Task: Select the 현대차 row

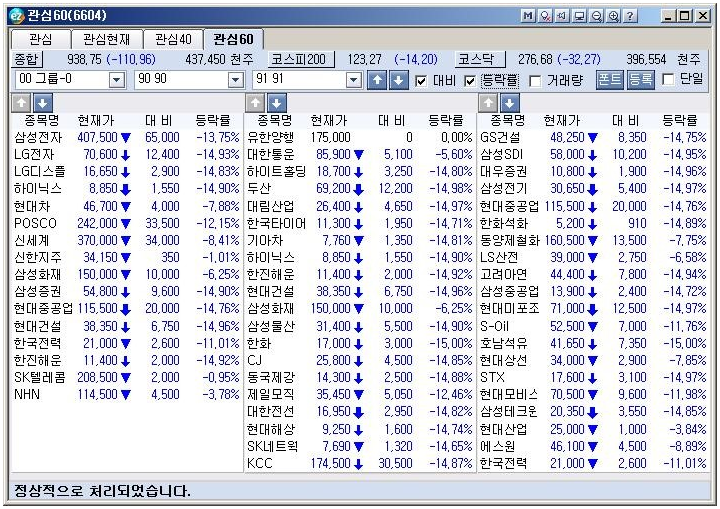Action: [126, 206]
